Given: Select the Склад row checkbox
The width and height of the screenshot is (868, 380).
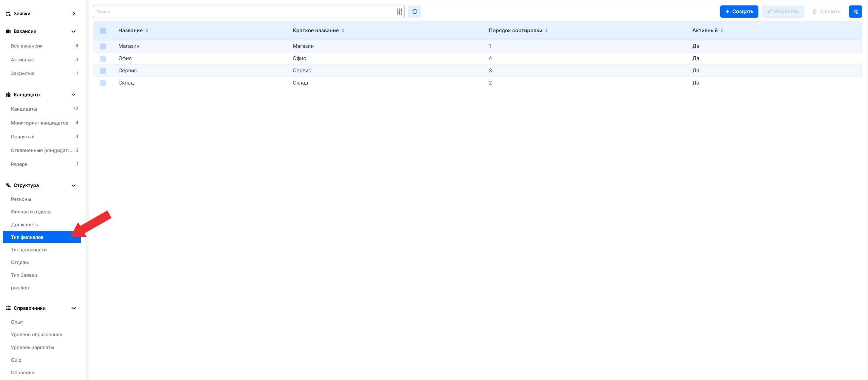Looking at the screenshot, I should tap(103, 83).
